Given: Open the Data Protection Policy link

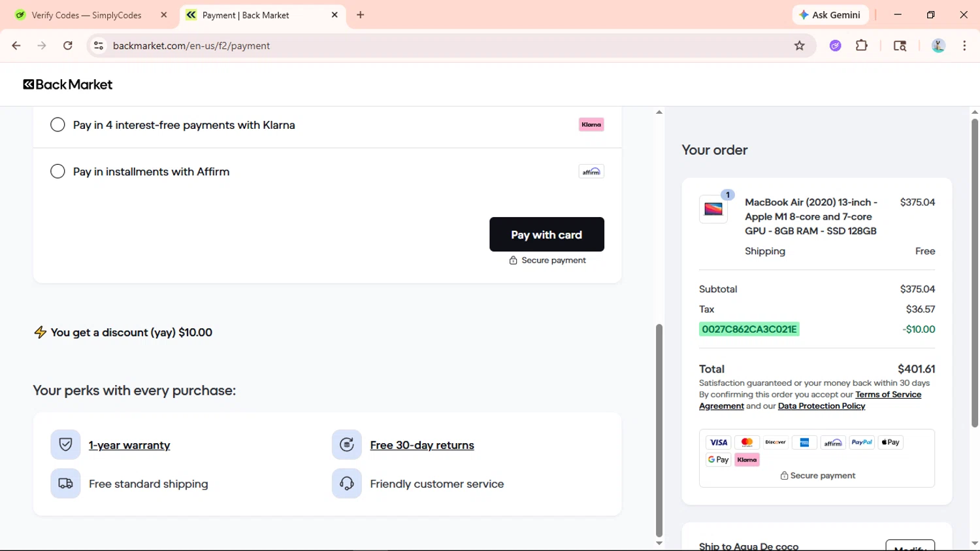Looking at the screenshot, I should click(x=821, y=406).
